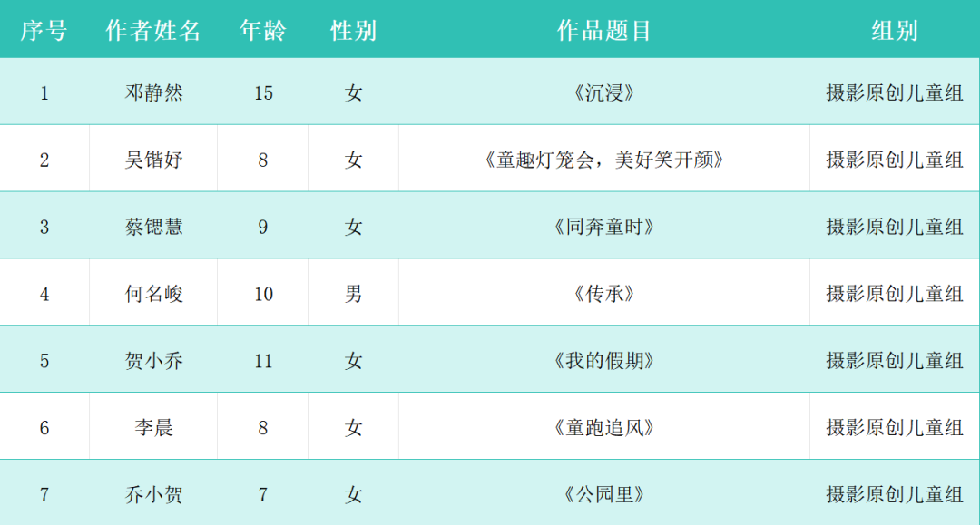Screen dimensions: 980x525
Task: Click the 序号 column header
Action: coord(44,31)
